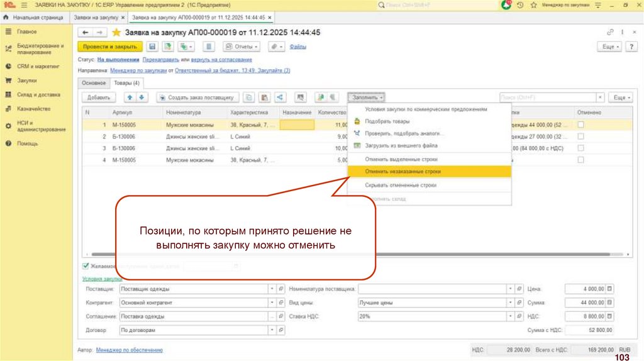
Task: Open the Файлы link
Action: coord(297,47)
